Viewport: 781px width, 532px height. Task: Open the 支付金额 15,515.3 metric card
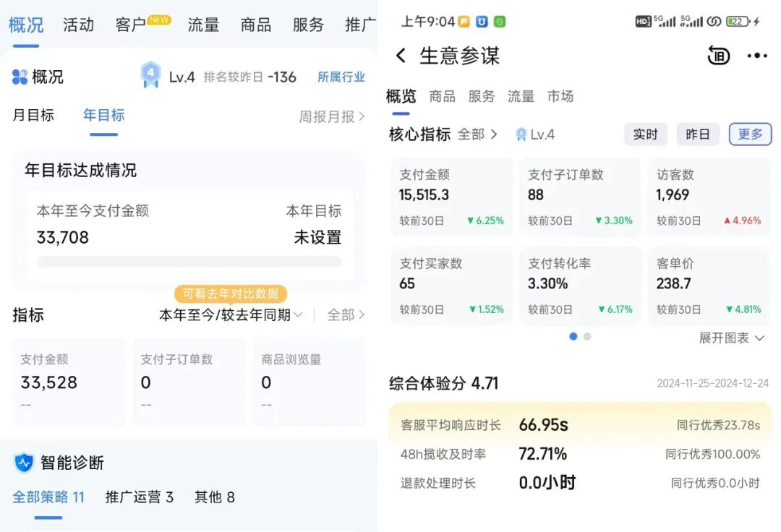pyautogui.click(x=451, y=197)
